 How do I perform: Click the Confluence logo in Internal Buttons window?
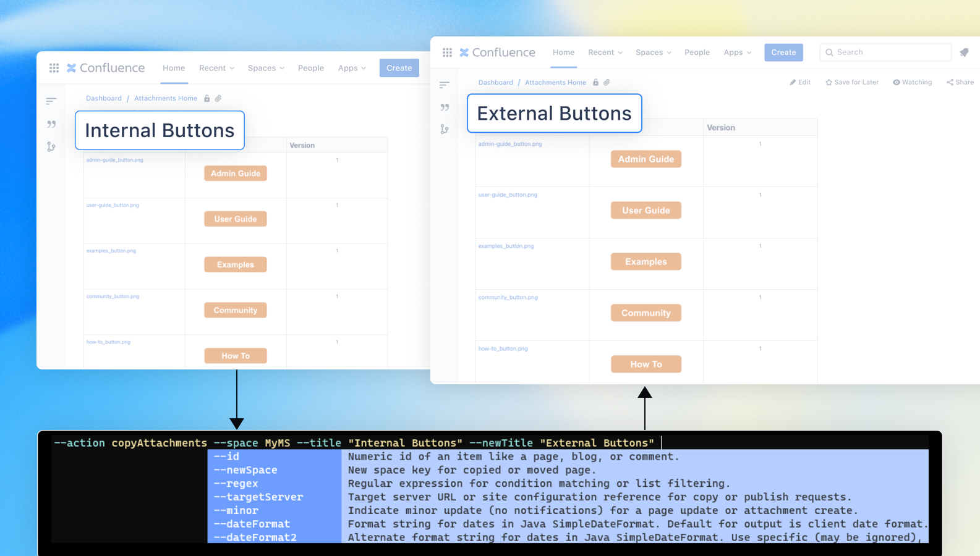(106, 68)
